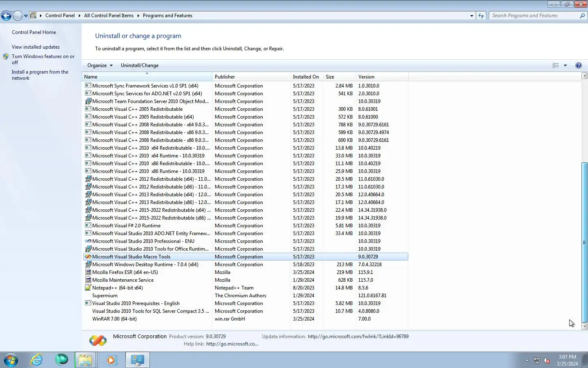Click the Visual Studio Macro Tools row icon

[x=88, y=257]
